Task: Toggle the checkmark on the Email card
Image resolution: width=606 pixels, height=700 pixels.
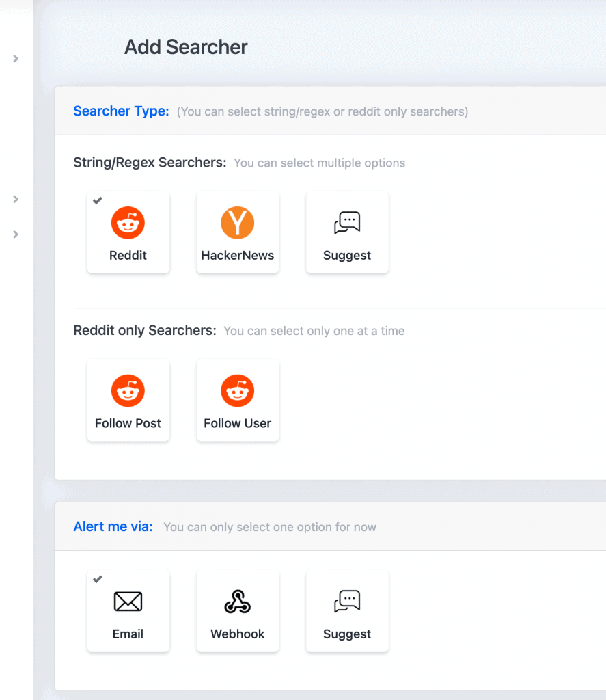Action: click(x=98, y=579)
